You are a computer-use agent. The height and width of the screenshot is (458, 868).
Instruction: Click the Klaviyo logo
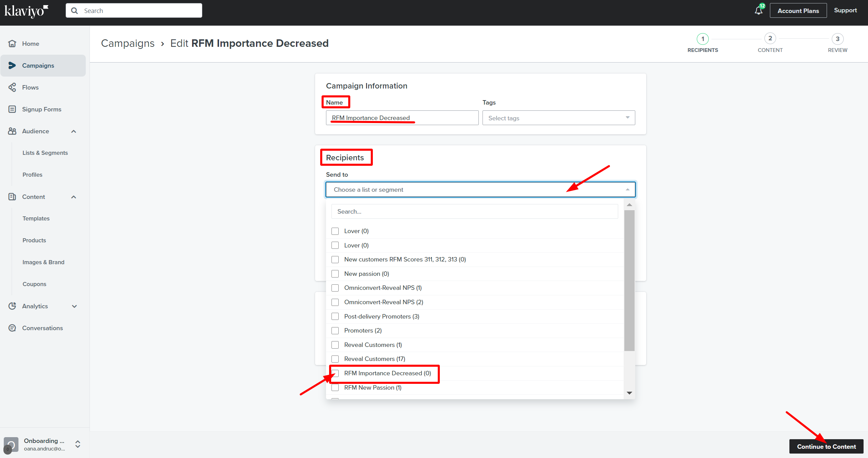click(x=26, y=11)
